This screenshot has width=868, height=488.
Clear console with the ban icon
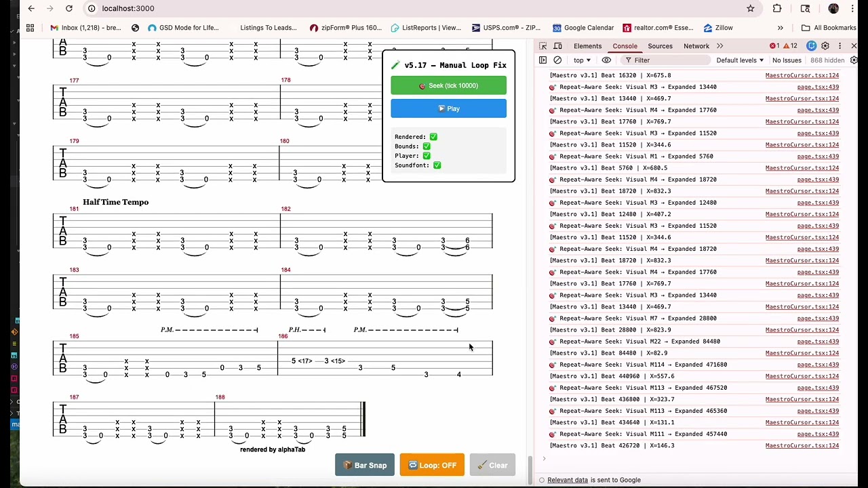pyautogui.click(x=557, y=60)
